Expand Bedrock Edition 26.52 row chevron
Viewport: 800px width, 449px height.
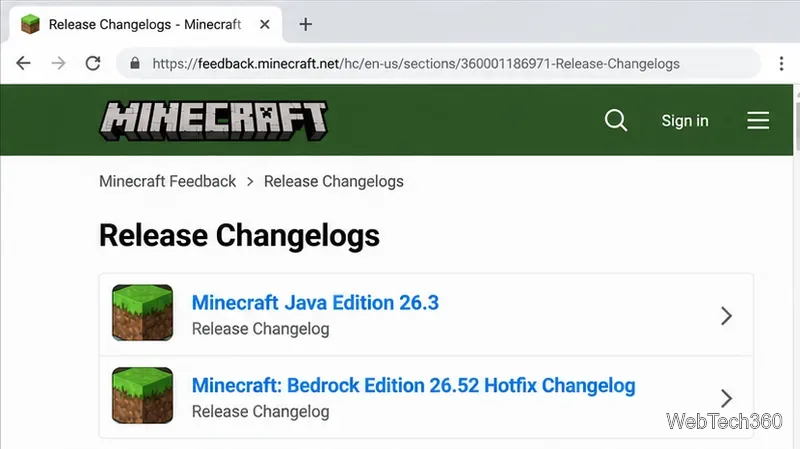click(x=727, y=398)
